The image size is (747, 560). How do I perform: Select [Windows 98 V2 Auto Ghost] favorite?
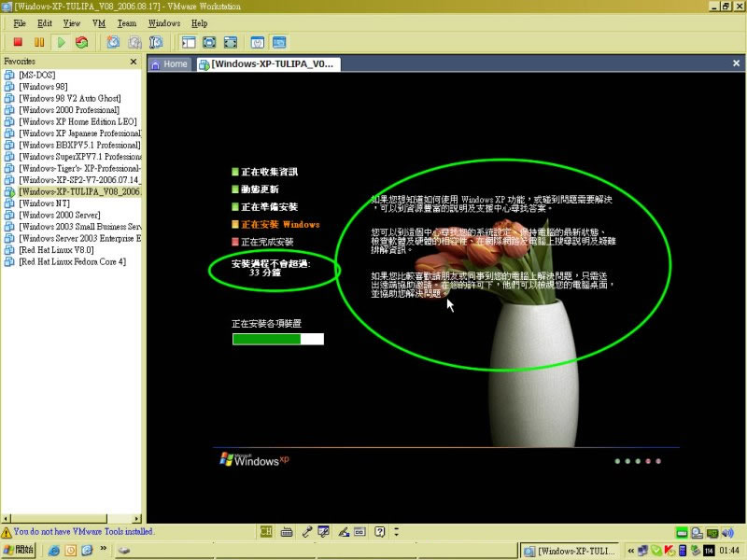69,99
